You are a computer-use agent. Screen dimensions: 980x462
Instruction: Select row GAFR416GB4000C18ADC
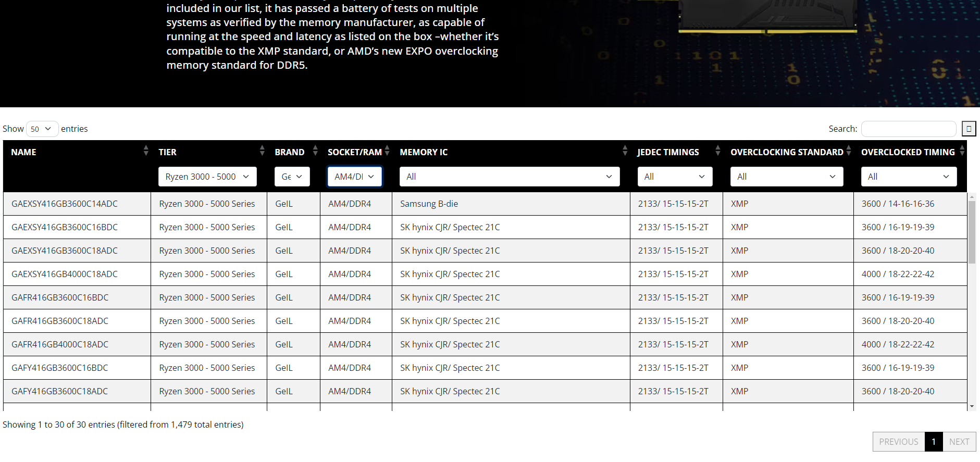click(485, 344)
